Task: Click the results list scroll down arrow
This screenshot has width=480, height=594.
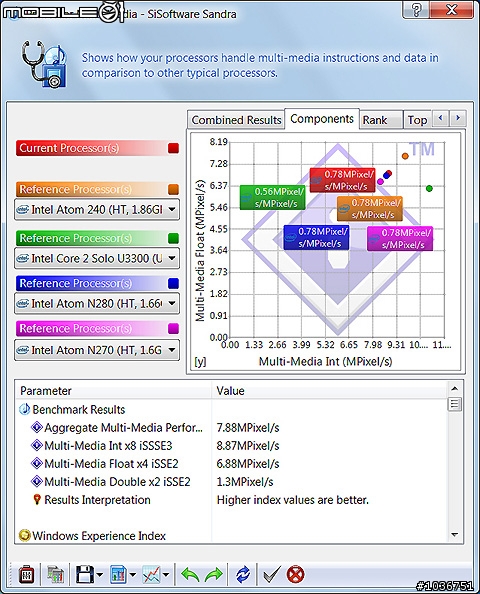Action: [x=455, y=535]
